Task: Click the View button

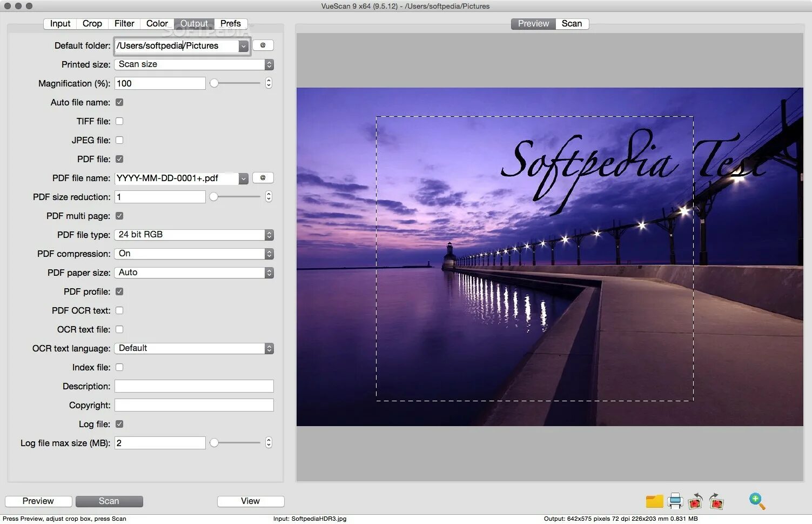Action: pyautogui.click(x=251, y=501)
